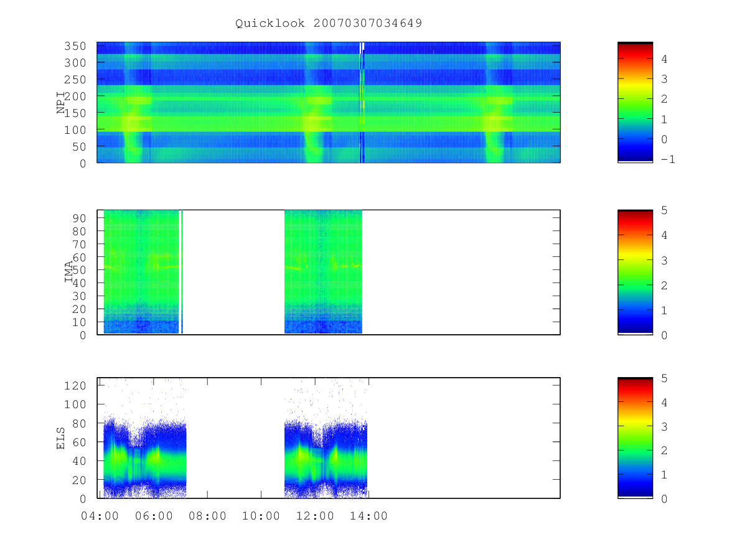Click the 04:00 time tick label

(x=100, y=516)
